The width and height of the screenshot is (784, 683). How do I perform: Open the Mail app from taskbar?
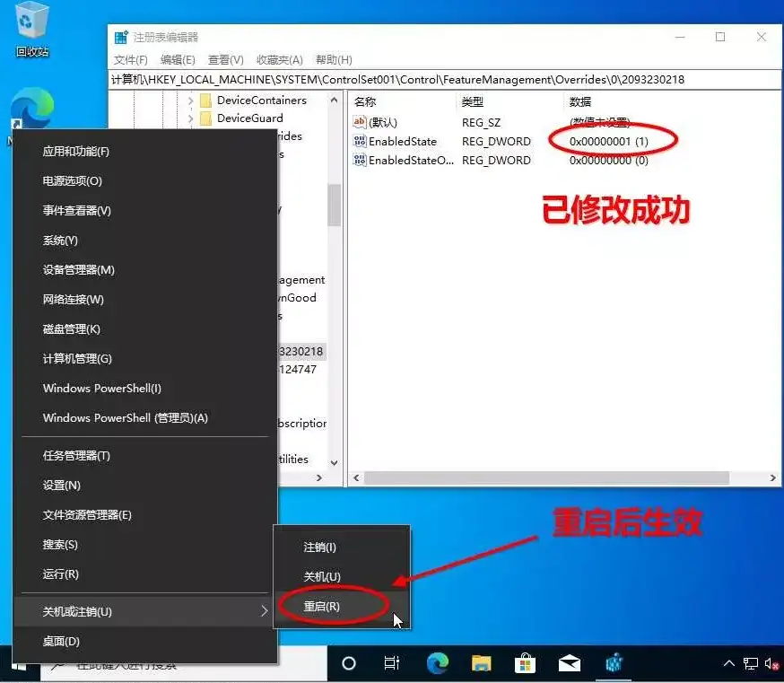click(570, 663)
